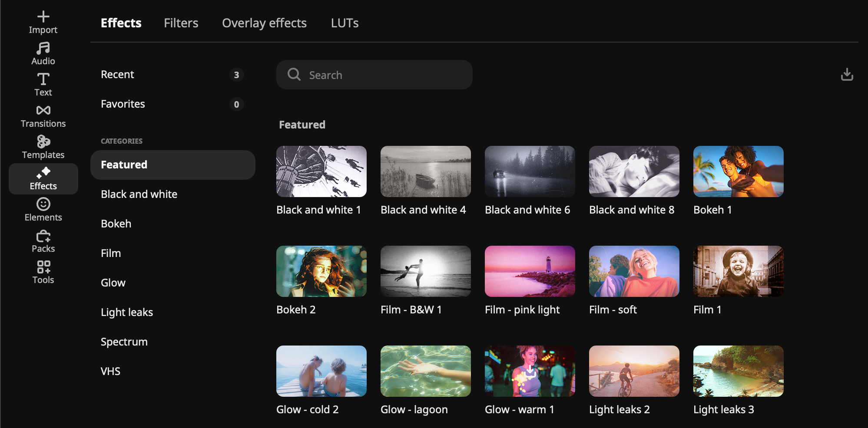
Task: Switch to the Filters tab
Action: pos(181,23)
